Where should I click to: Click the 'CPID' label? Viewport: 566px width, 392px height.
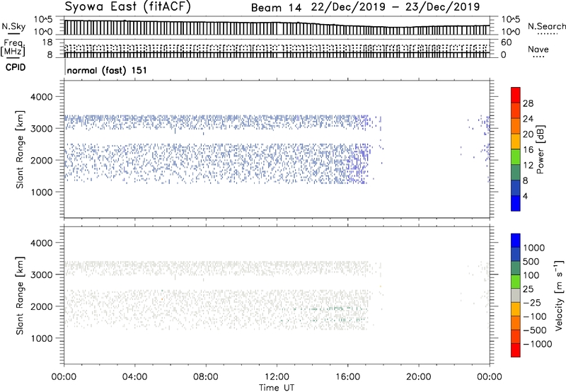(16, 67)
